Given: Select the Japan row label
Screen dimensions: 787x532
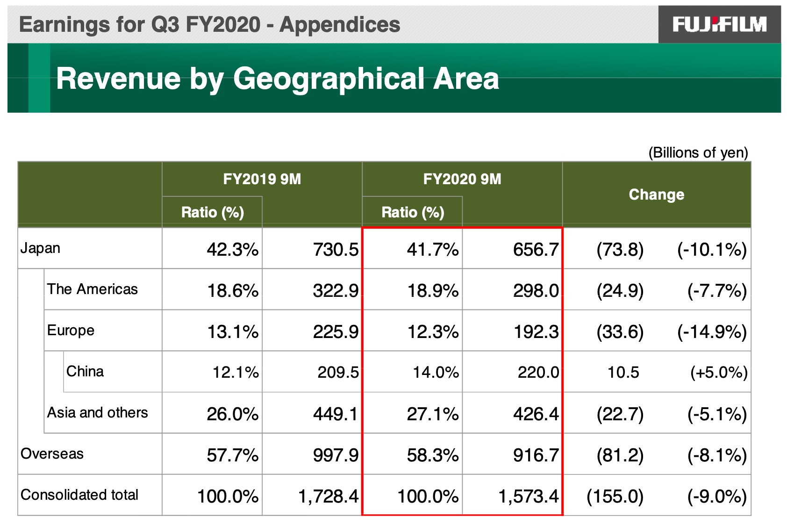Looking at the screenshot, I should coord(40,248).
